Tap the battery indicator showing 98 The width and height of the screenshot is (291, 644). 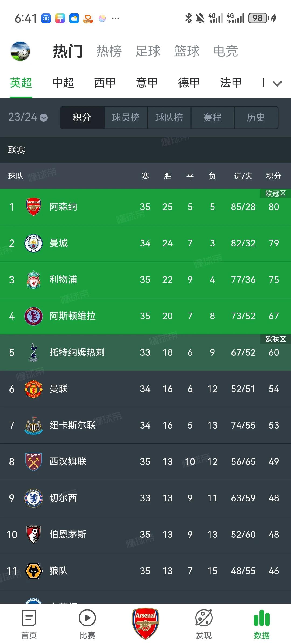(257, 18)
